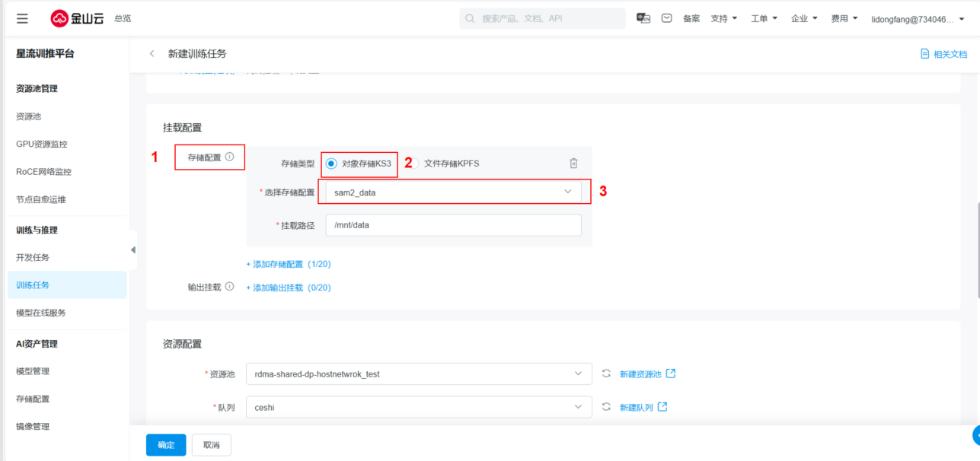
Task: Select 对象存储KS3 radio button
Action: click(x=331, y=164)
